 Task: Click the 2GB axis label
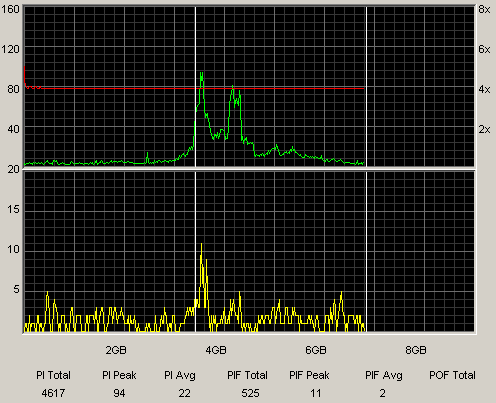116,350
